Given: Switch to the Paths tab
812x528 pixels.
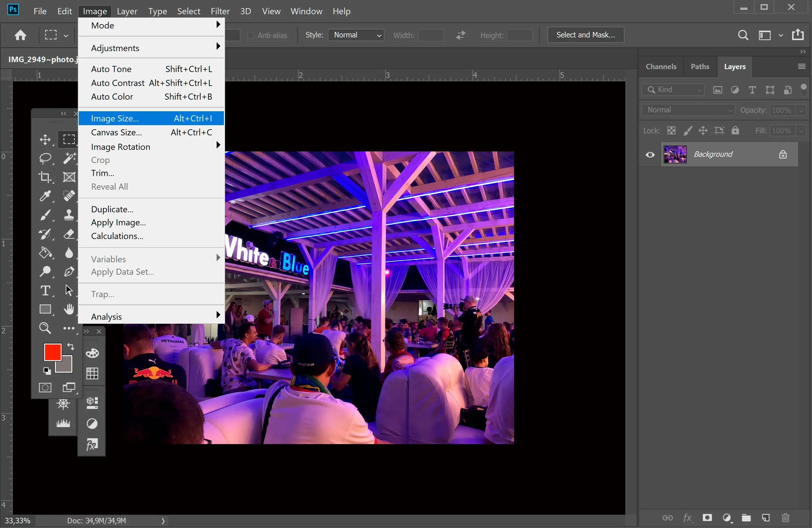Looking at the screenshot, I should click(700, 66).
